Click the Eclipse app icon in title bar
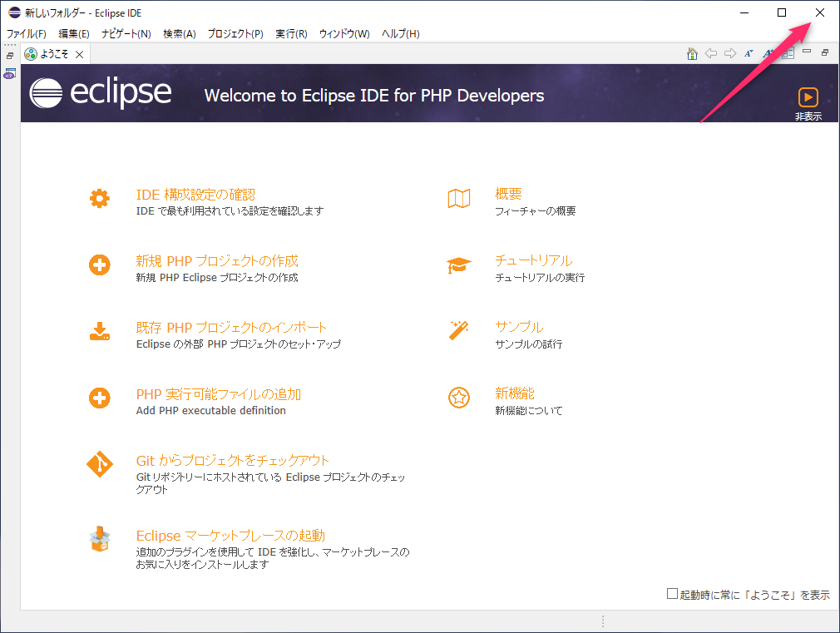 (x=14, y=12)
